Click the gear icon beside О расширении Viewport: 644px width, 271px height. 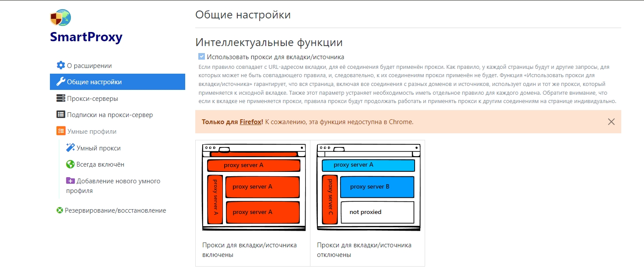coord(61,65)
